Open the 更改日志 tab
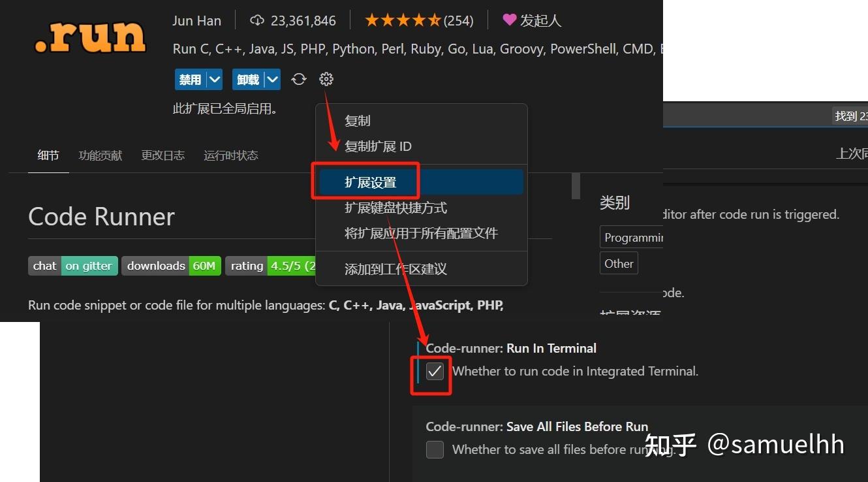 [x=163, y=155]
